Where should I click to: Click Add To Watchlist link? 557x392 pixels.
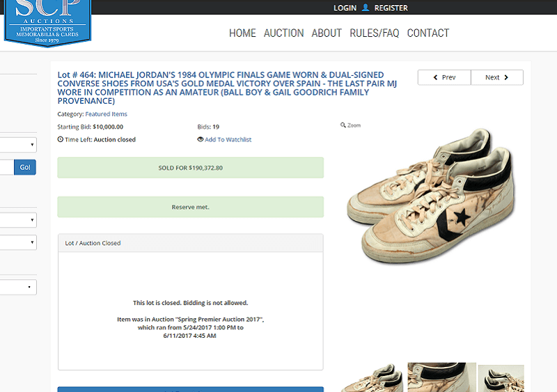pyautogui.click(x=228, y=140)
